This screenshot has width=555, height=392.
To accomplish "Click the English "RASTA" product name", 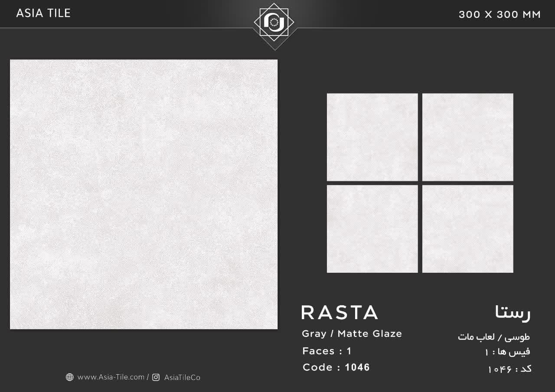I will coord(340,312).
